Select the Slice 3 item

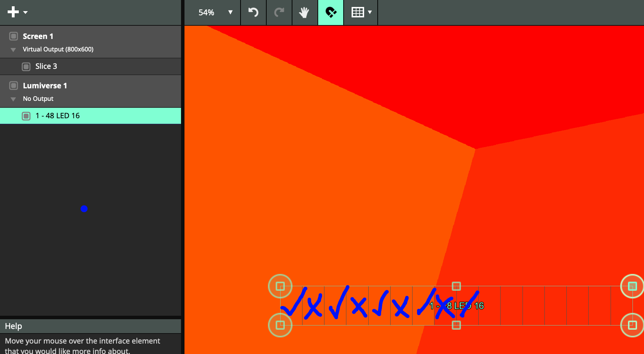pos(46,66)
